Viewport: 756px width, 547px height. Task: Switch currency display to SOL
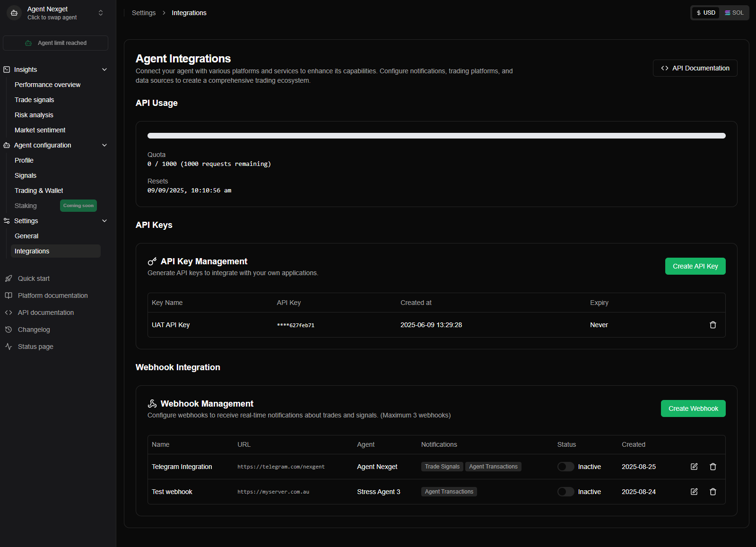[x=734, y=13]
